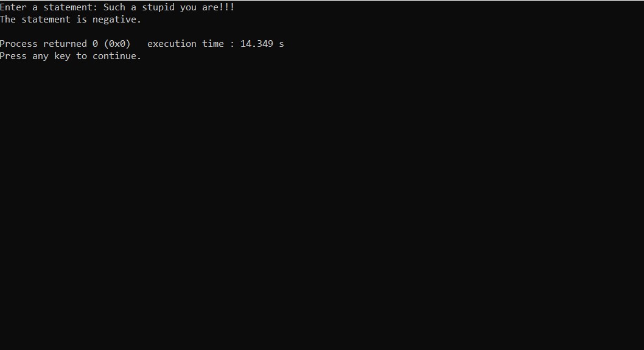644x350 pixels.
Task: Click the 'are!!!' text at line end
Action: [218, 7]
